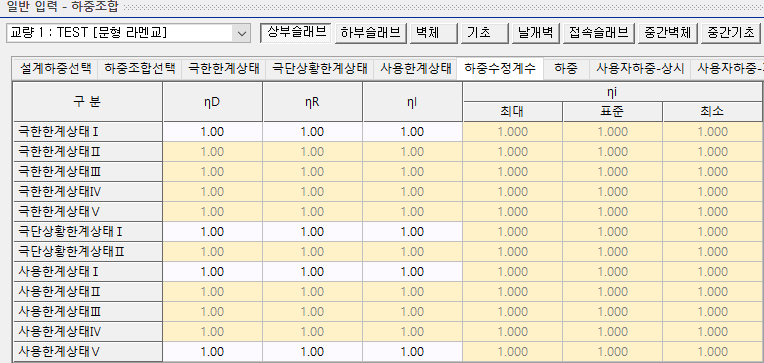This screenshot has width=764, height=363.
Task: Open the 하중 tab
Action: (566, 69)
